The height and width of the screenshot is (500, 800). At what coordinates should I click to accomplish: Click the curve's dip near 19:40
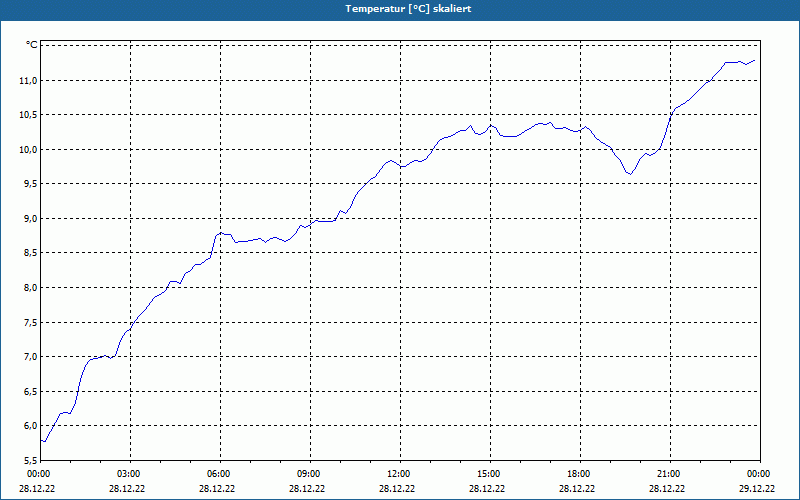coord(631,174)
